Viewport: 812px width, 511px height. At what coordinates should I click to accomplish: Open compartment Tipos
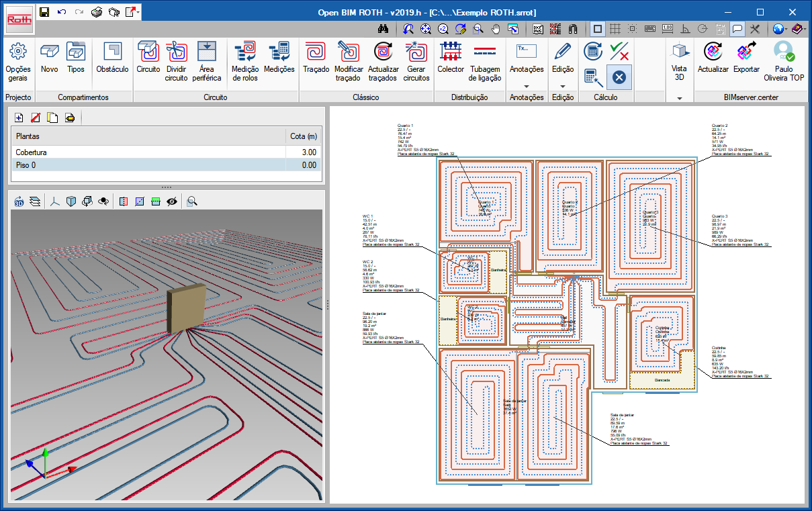click(76, 58)
